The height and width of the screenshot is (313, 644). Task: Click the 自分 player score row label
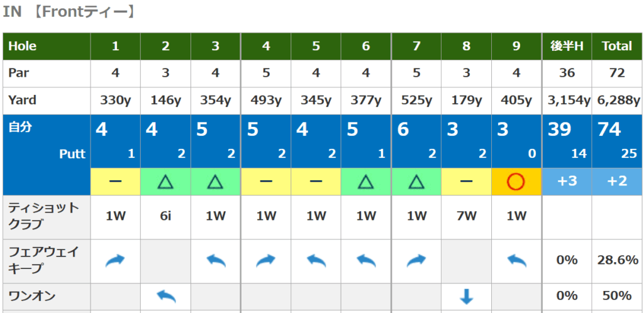tap(21, 127)
